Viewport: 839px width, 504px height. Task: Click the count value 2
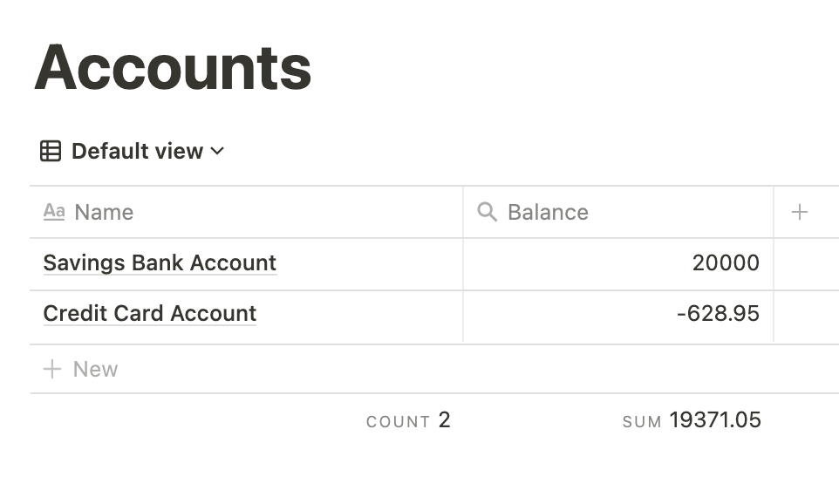tap(444, 420)
